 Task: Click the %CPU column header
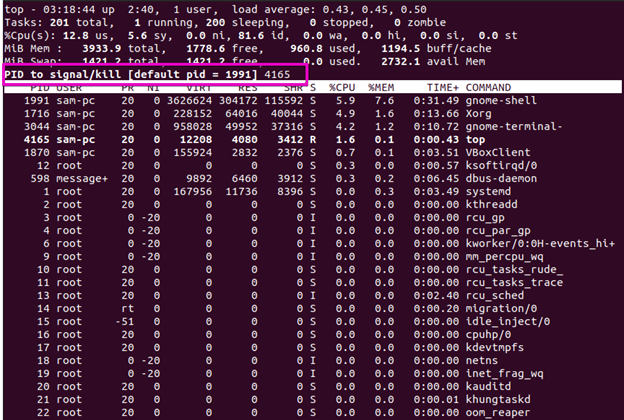coord(342,88)
